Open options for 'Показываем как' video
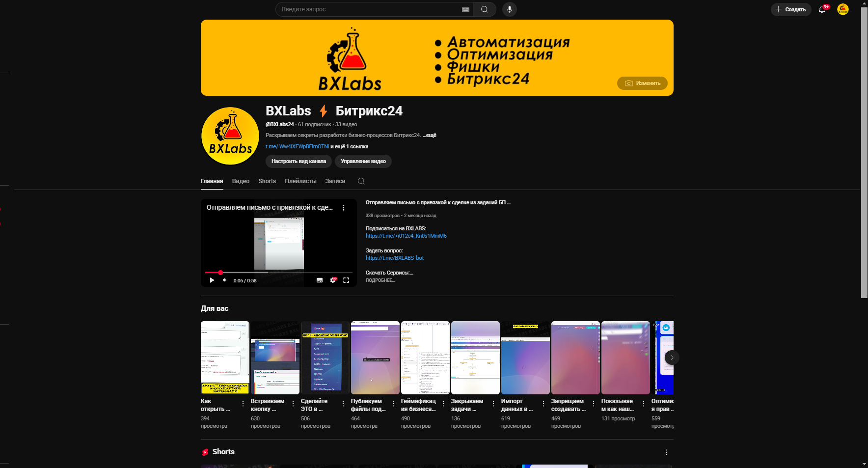 [644, 404]
